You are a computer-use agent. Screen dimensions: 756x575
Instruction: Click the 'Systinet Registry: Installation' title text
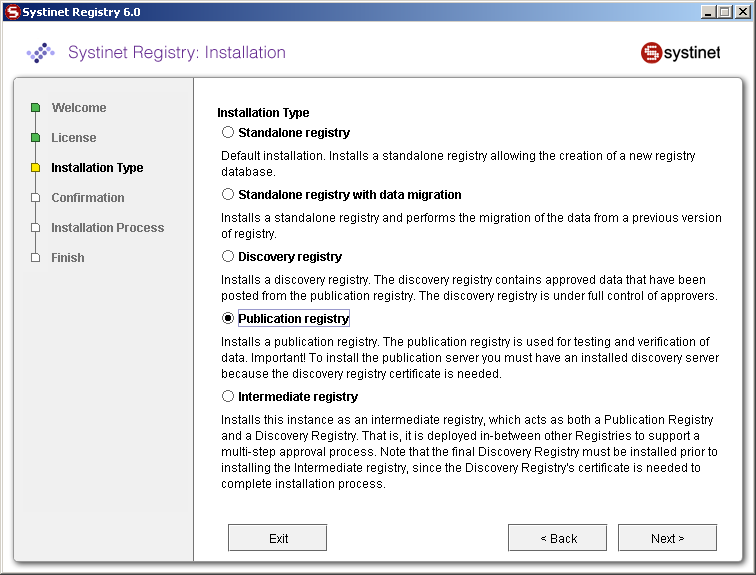[x=177, y=52]
